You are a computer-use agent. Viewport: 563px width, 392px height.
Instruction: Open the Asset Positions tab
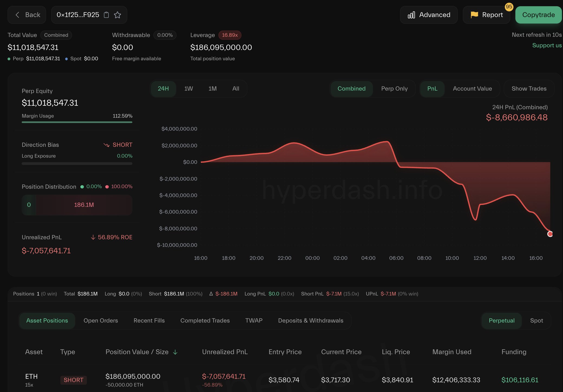click(x=47, y=321)
